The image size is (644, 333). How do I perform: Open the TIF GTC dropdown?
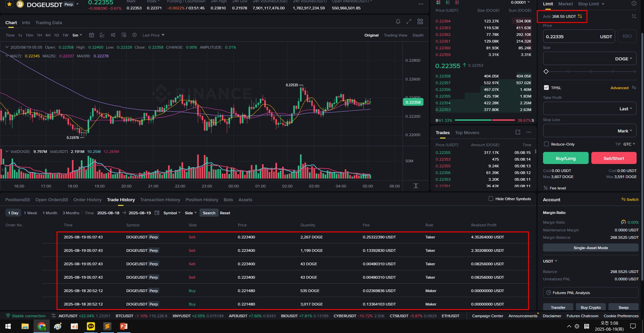[629, 144]
